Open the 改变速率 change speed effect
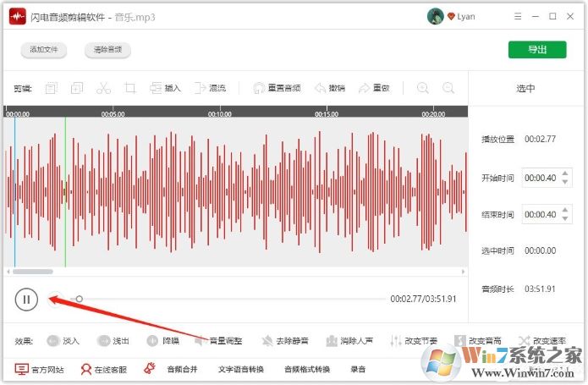 click(541, 341)
